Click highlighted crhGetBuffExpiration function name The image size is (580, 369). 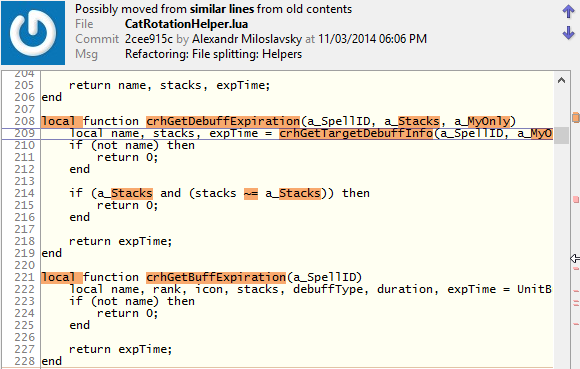216,277
